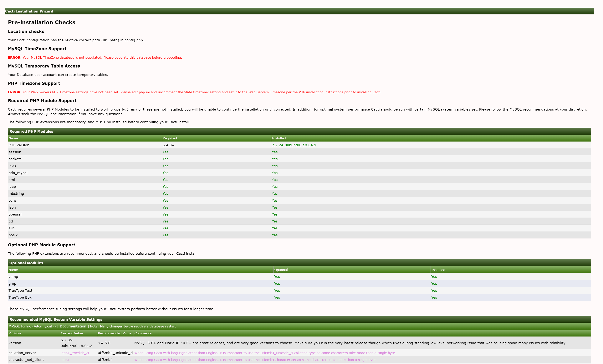
Task: Click the Name header in Optional Modules table
Action: click(13, 270)
